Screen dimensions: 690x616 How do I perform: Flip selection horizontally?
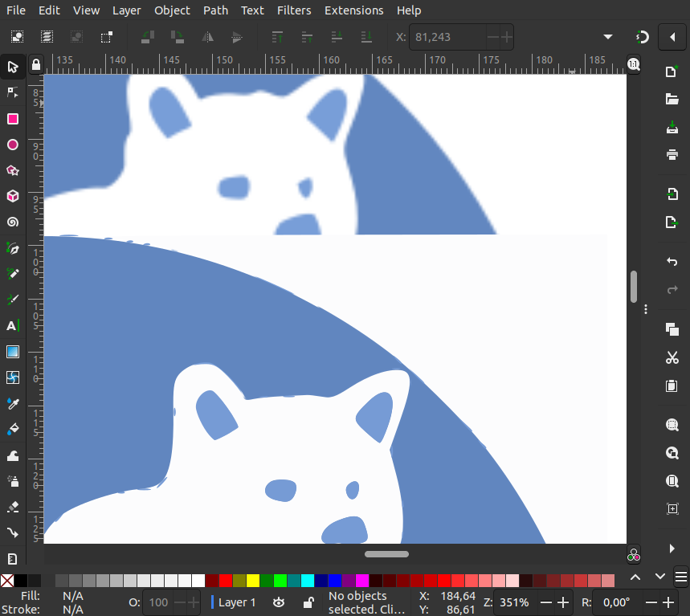pyautogui.click(x=207, y=37)
